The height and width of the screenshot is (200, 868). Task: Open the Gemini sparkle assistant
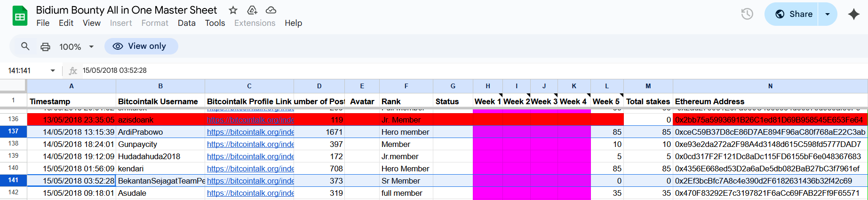click(854, 14)
